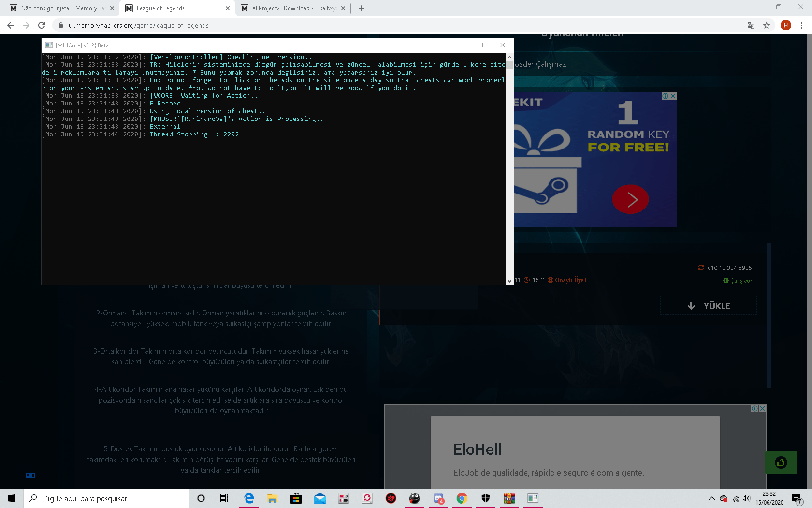Viewport: 812px width, 508px height.
Task: Switch to XFProjectv8 Download tab
Action: [293, 8]
